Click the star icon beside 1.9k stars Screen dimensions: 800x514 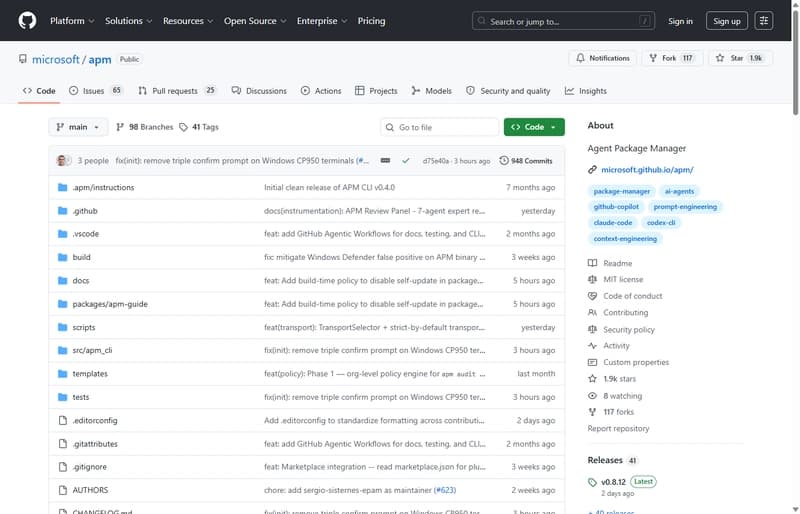pos(592,379)
